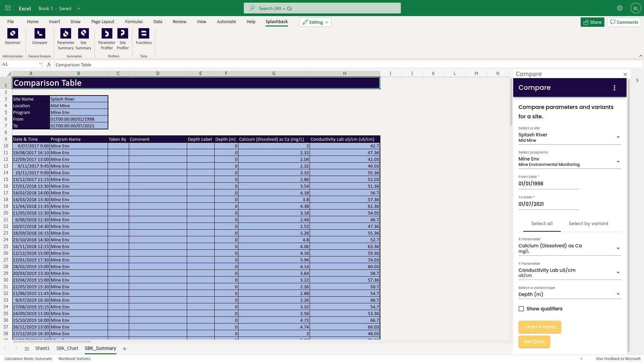Select row 20 header
Viewport: 644px width, 362px height.
[x=6, y=213]
